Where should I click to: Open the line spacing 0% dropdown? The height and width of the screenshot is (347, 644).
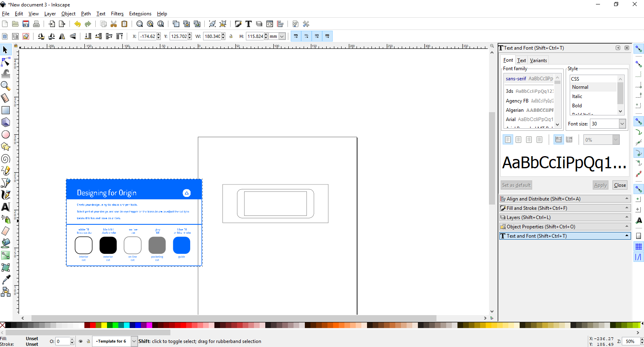click(616, 140)
